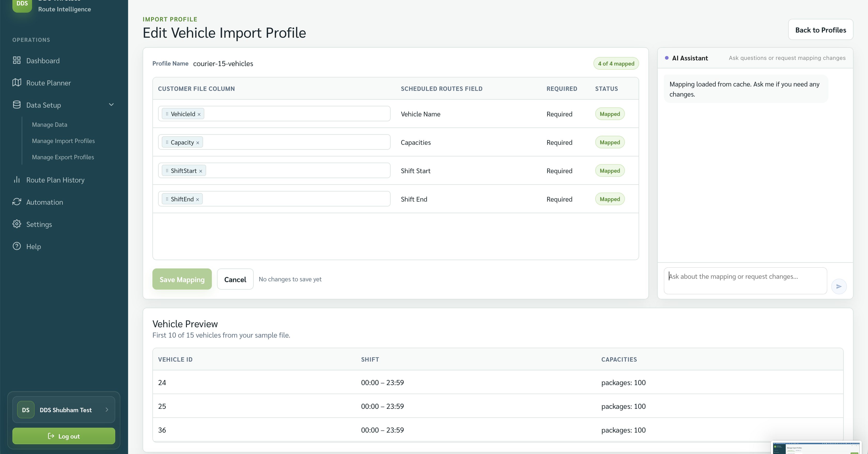868x454 pixels.
Task: Click vehicle ID 24 in preview
Action: tap(162, 382)
